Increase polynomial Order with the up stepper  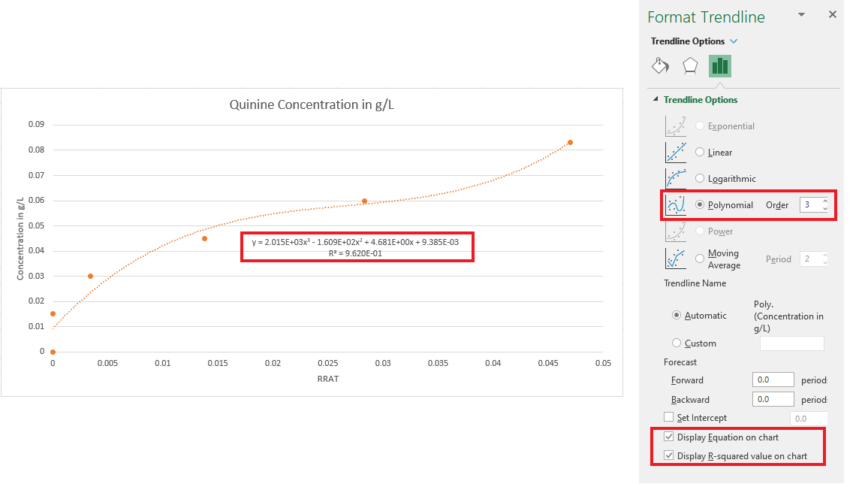click(826, 201)
